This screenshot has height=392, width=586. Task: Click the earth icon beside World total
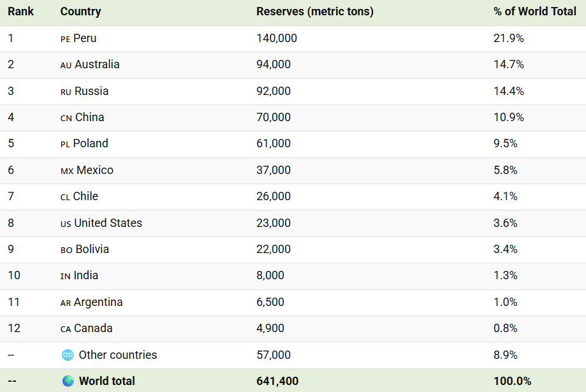click(68, 381)
